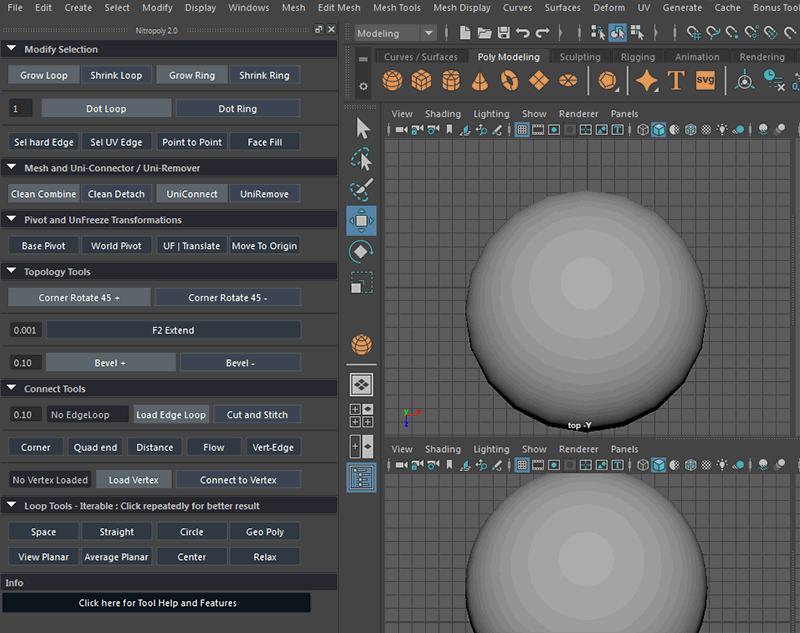The height and width of the screenshot is (633, 800).
Task: Open the Mesh Tools menu
Action: [397, 8]
